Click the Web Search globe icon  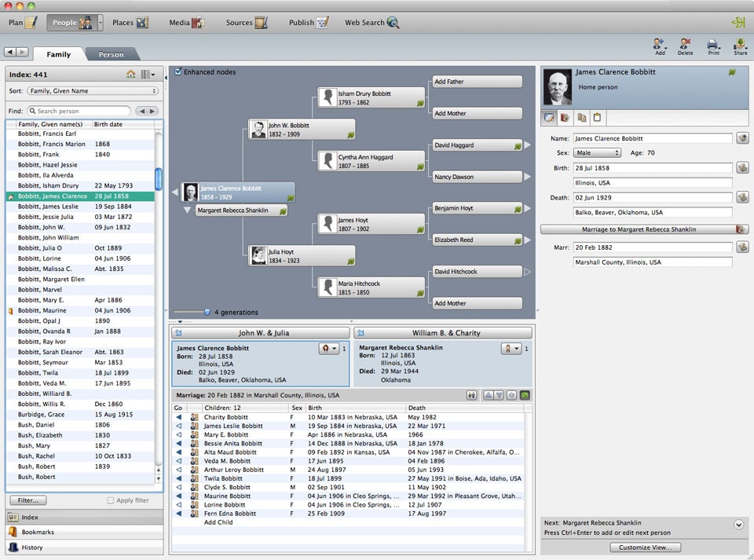pos(393,23)
